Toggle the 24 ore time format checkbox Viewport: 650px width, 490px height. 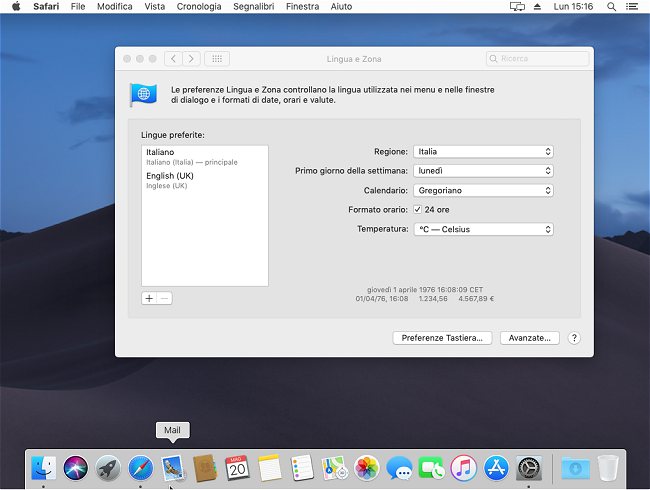coord(417,210)
